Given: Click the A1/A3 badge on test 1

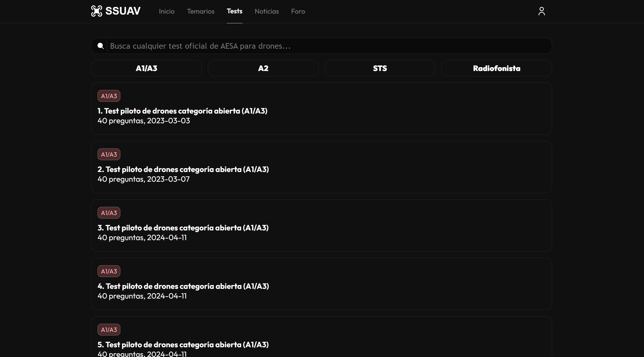Looking at the screenshot, I should coord(109,96).
